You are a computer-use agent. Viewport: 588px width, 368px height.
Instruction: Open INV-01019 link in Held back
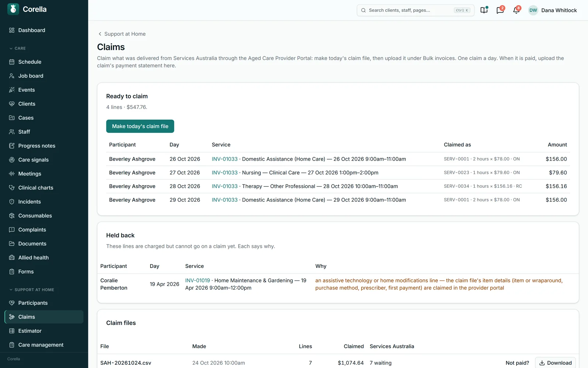[198, 280]
